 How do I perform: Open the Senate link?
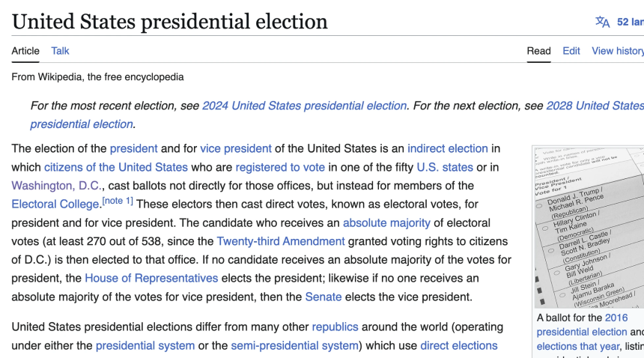click(323, 297)
